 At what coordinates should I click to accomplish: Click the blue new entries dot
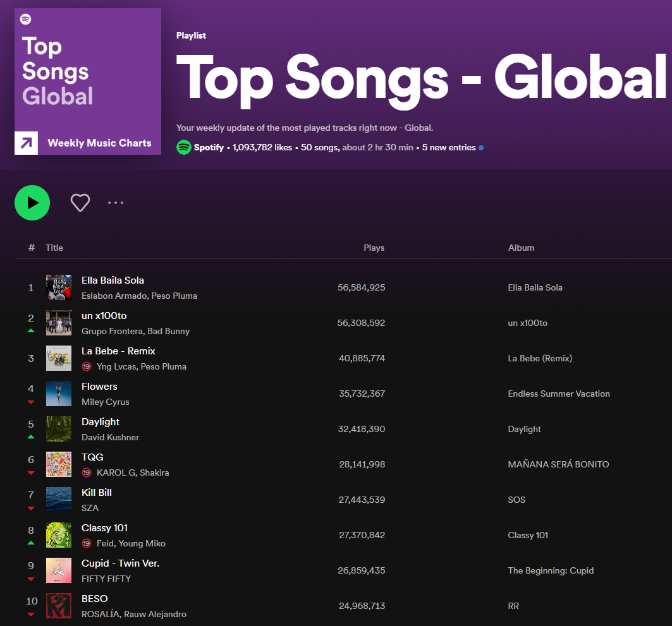(x=481, y=148)
